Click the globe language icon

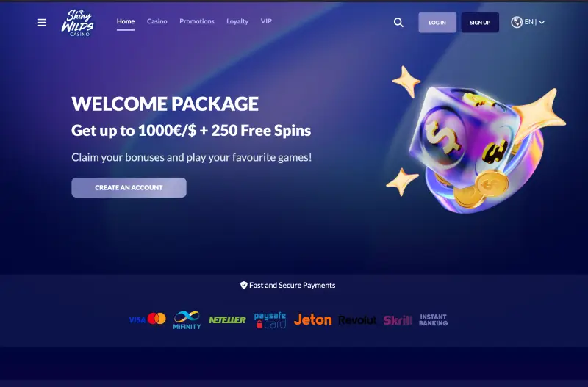click(517, 22)
